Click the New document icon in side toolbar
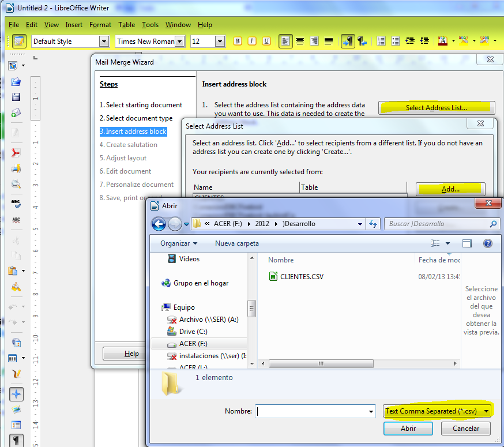 (x=13, y=66)
